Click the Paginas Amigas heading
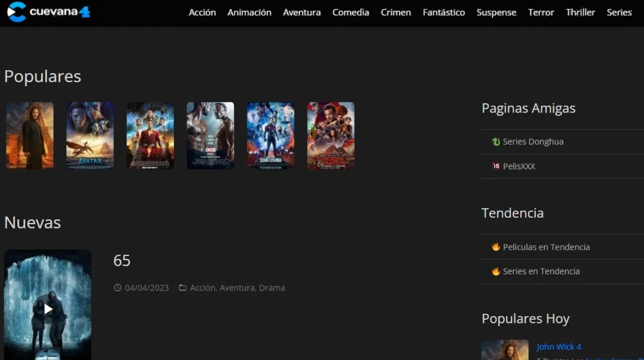This screenshot has width=644, height=360. 528,108
